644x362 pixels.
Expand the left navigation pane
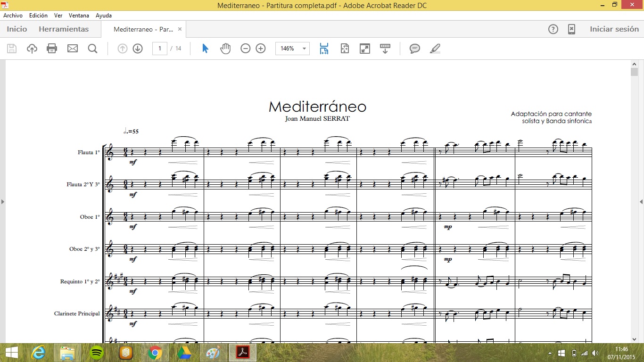click(x=2, y=202)
